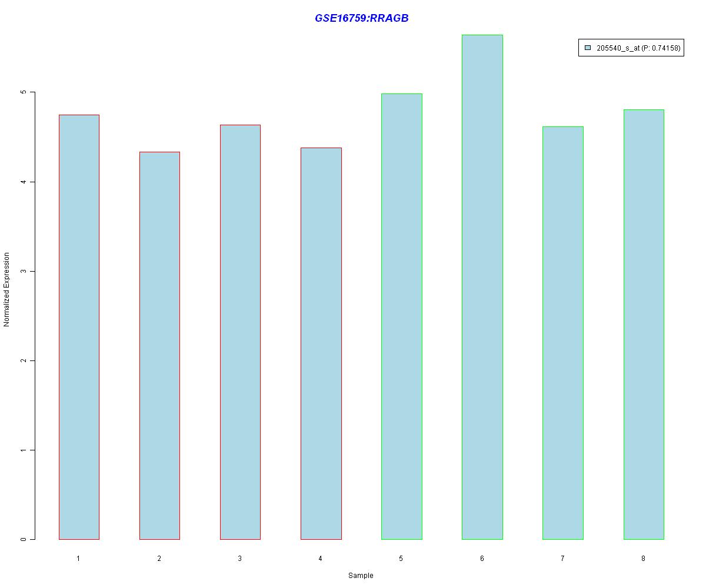Click the x-axis label 3

240,558
